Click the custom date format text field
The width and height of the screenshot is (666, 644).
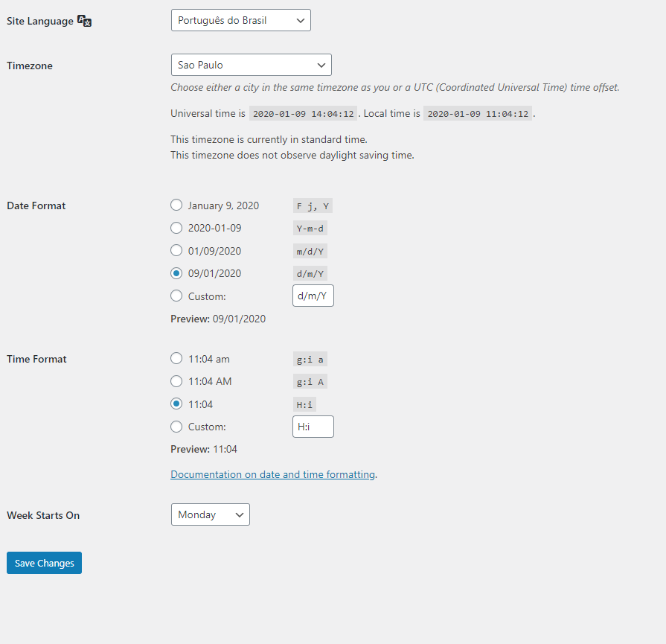pyautogui.click(x=313, y=296)
